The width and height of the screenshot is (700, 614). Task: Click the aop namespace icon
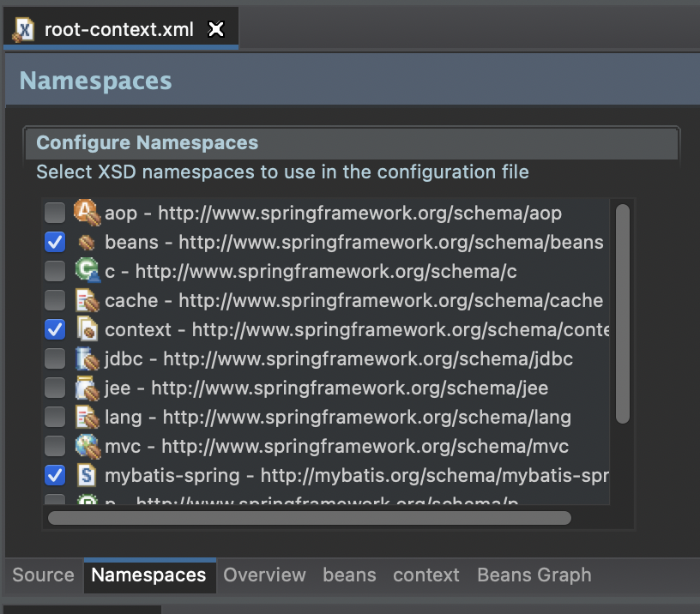click(87, 213)
